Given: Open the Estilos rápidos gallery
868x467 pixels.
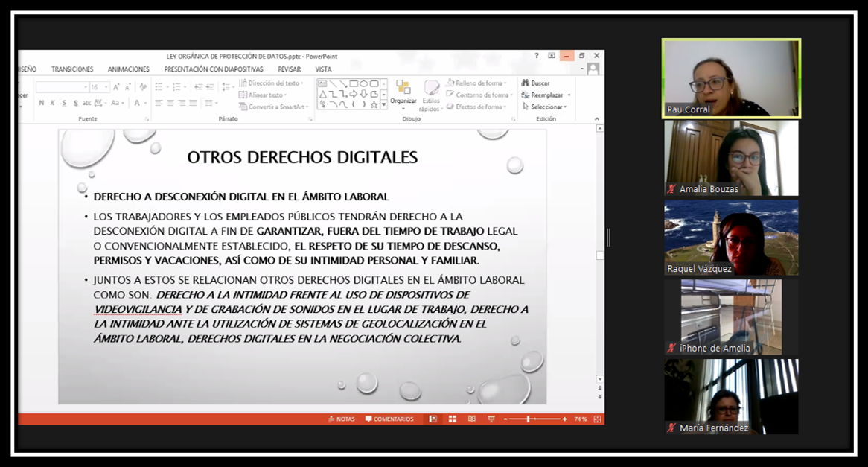Looking at the screenshot, I should (431, 95).
